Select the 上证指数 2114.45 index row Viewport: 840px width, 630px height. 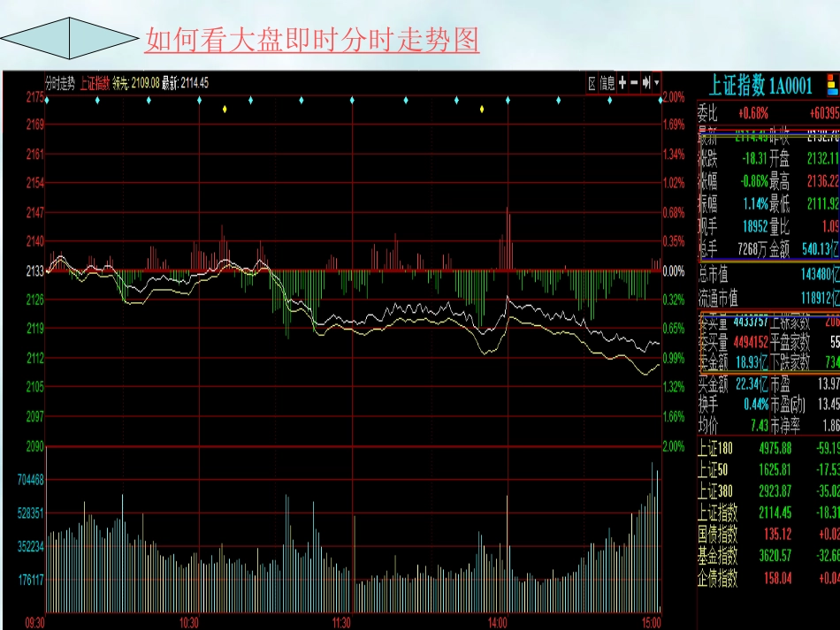[x=768, y=512]
